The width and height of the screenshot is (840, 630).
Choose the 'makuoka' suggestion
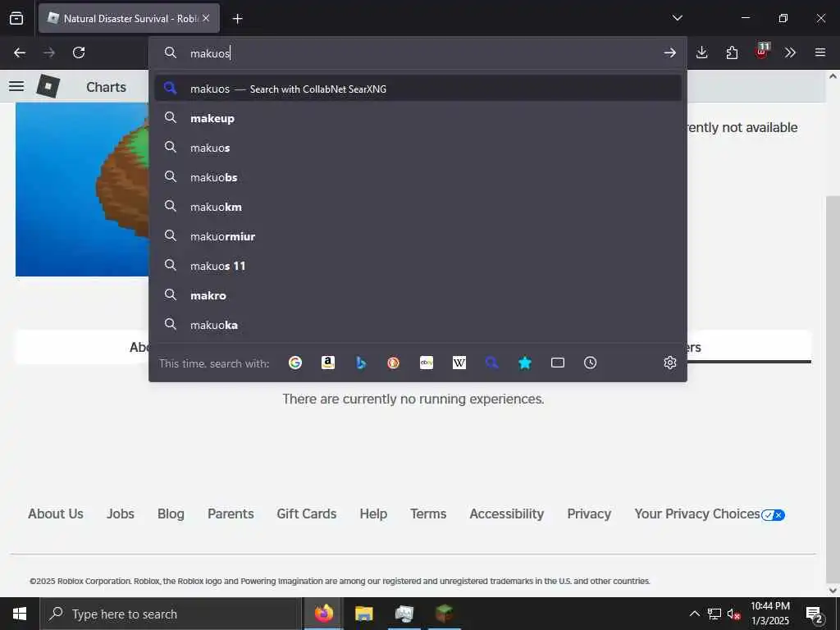418,325
